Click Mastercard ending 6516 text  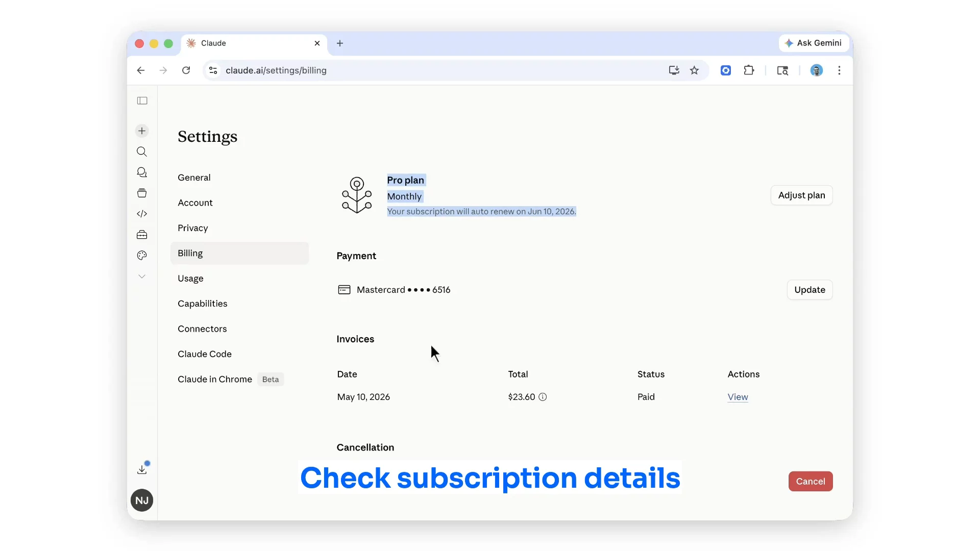point(403,290)
